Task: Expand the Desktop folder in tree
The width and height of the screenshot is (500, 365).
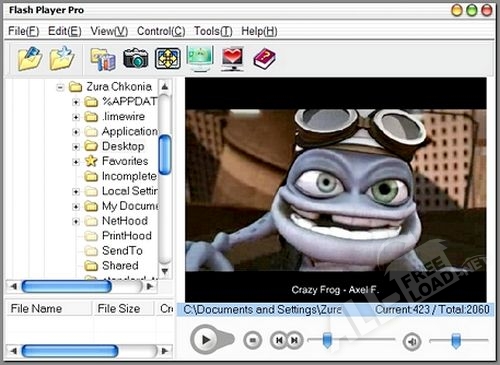Action: pyautogui.click(x=76, y=147)
